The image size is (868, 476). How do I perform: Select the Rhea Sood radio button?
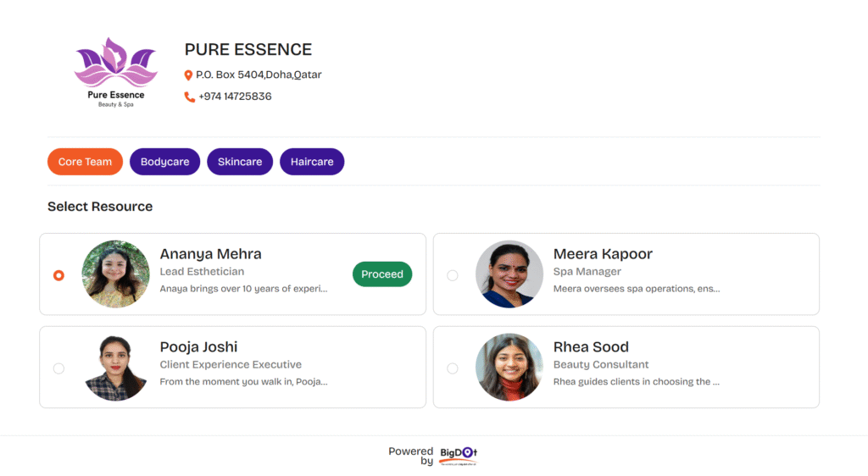coord(452,368)
